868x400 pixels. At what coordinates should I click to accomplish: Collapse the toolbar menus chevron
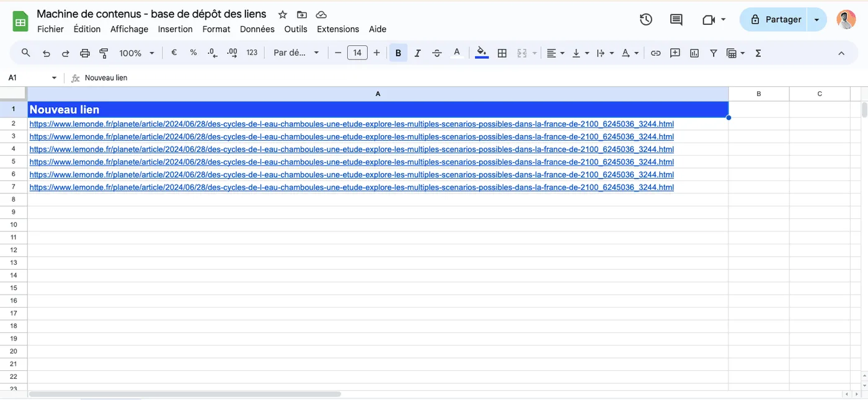pos(841,53)
